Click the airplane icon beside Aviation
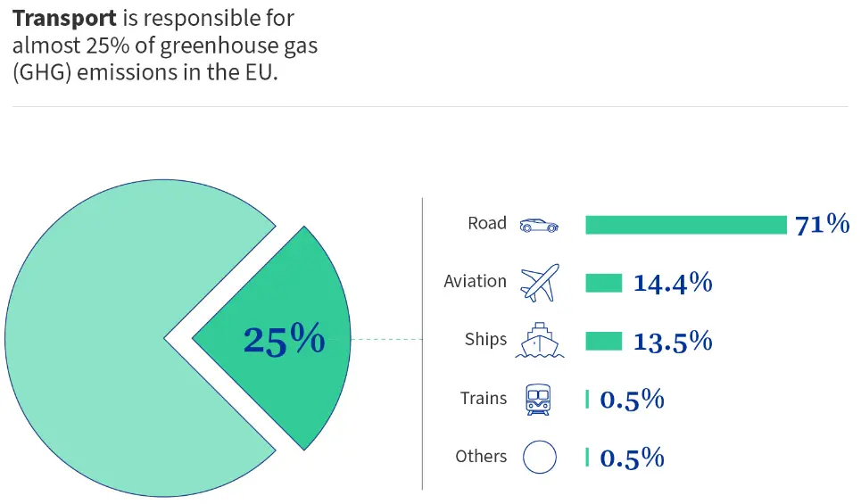Screen dimensions: 861x504 pyautogui.click(x=540, y=283)
